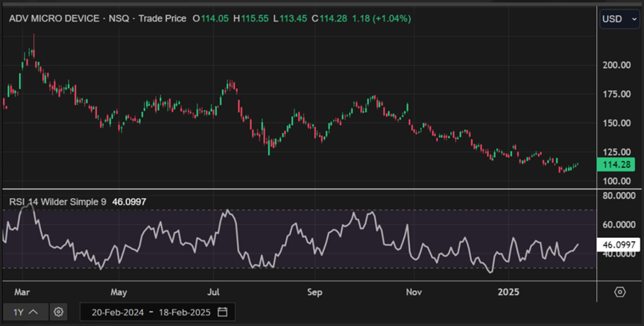
Task: Click the Mar label on time axis
Action: point(22,291)
